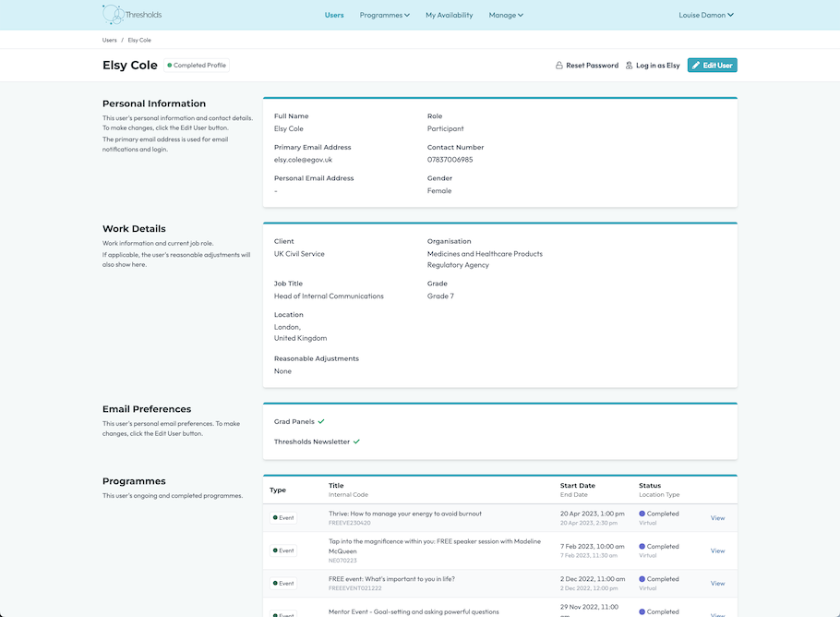Click the Thresholds logo icon

(x=114, y=15)
